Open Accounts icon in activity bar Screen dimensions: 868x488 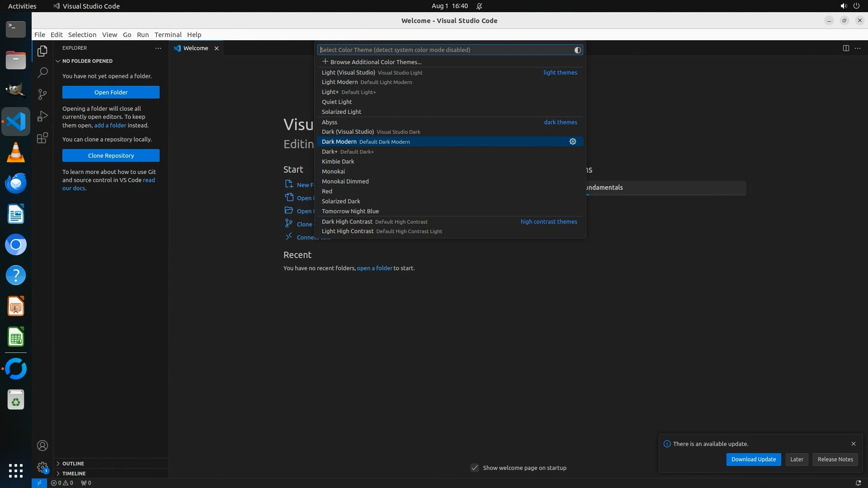click(42, 446)
